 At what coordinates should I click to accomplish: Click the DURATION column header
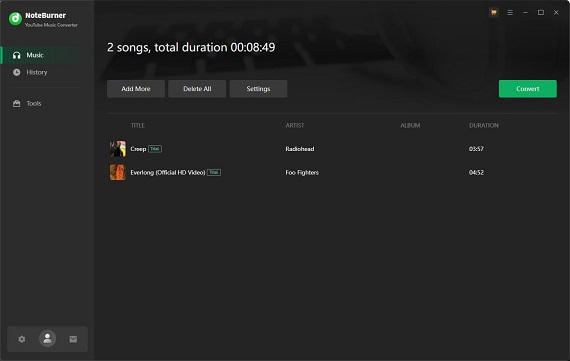(483, 125)
